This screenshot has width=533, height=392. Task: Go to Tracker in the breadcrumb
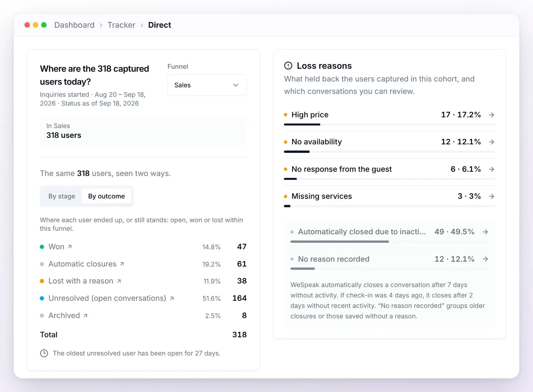coord(121,25)
